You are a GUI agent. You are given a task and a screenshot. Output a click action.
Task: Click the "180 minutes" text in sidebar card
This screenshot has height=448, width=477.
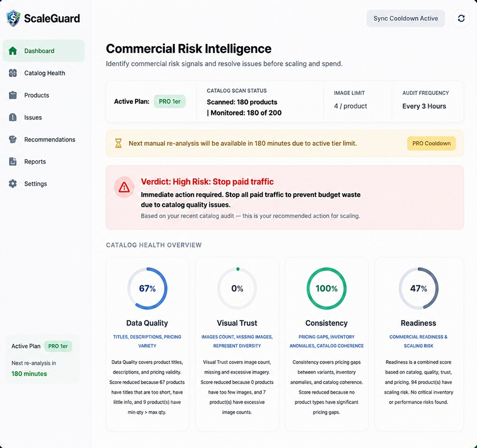point(29,374)
